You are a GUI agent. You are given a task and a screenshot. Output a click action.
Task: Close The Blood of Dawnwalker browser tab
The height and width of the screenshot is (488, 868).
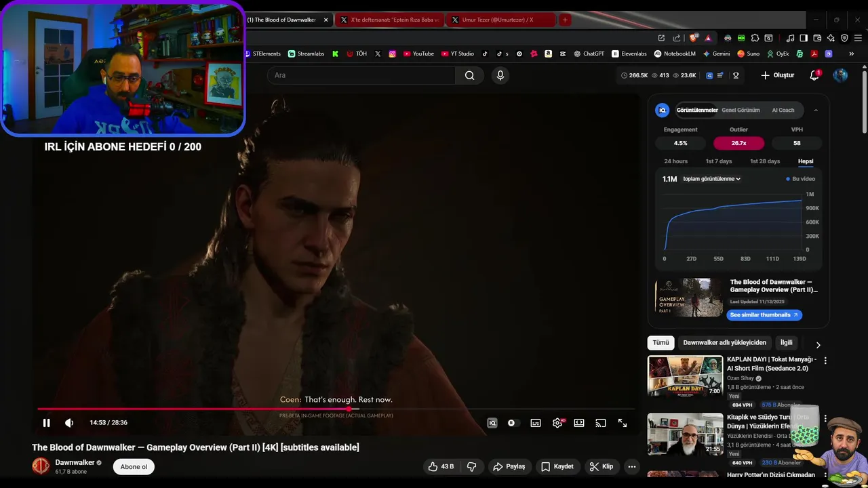click(325, 20)
